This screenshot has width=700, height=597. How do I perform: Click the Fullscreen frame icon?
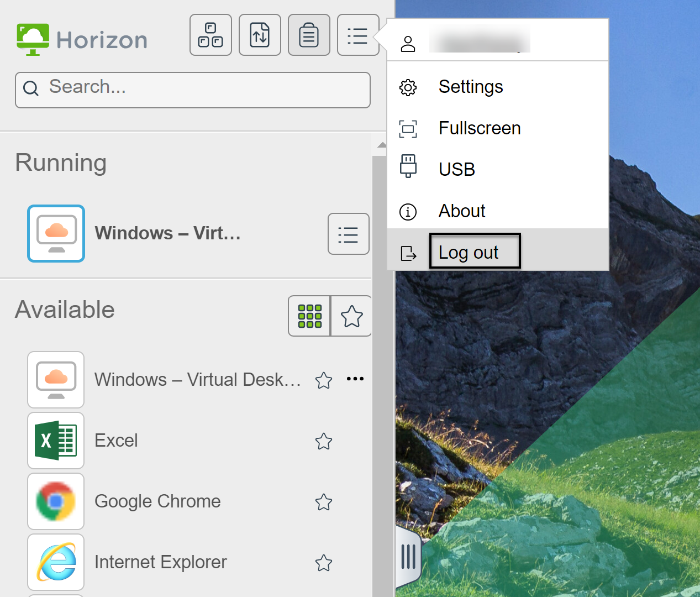408,129
